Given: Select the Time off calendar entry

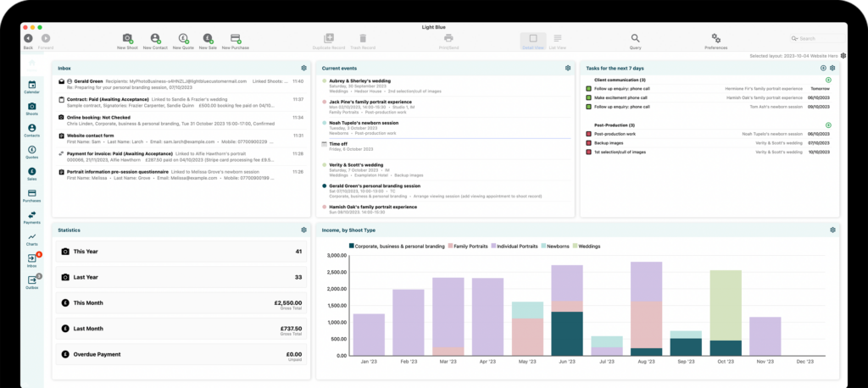Looking at the screenshot, I should click(446, 146).
